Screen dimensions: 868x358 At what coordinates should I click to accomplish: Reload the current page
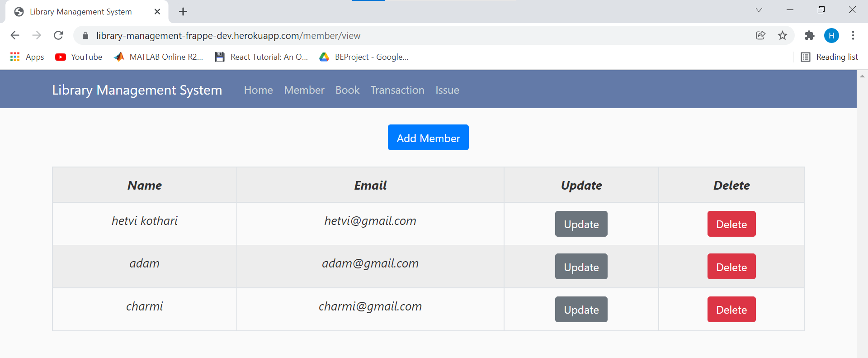click(x=58, y=35)
